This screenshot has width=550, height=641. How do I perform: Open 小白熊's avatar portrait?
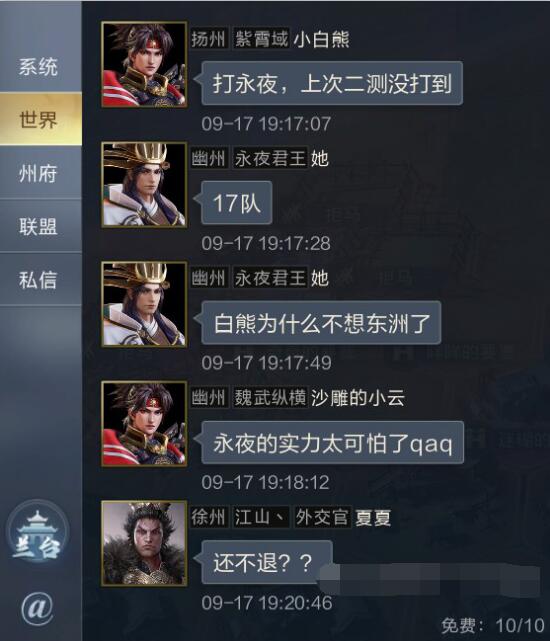pyautogui.click(x=144, y=65)
